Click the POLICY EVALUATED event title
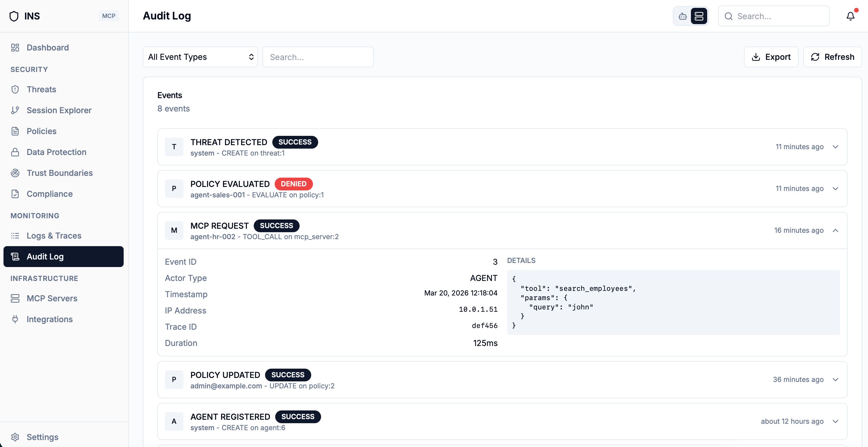 click(230, 184)
